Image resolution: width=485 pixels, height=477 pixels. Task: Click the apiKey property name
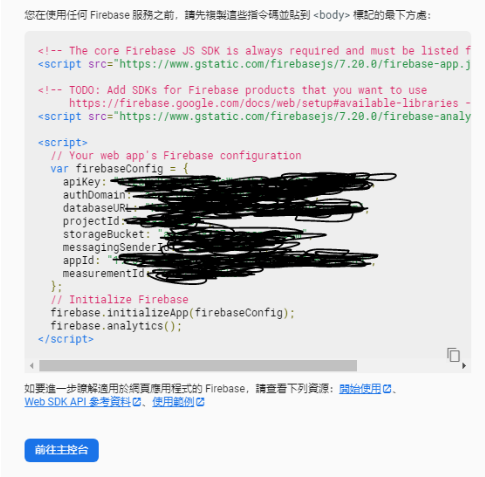[x=82, y=182]
